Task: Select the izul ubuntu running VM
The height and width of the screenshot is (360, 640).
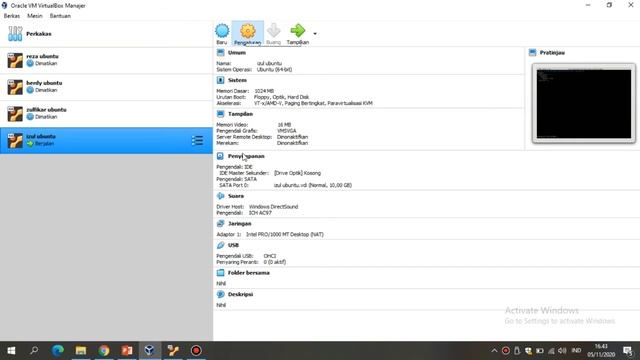Action: click(106, 140)
